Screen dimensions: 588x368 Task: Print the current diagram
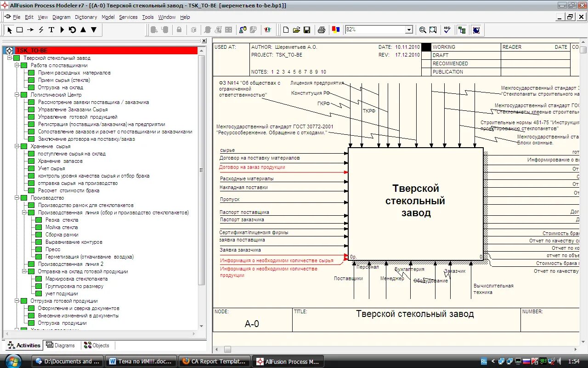[x=322, y=30]
